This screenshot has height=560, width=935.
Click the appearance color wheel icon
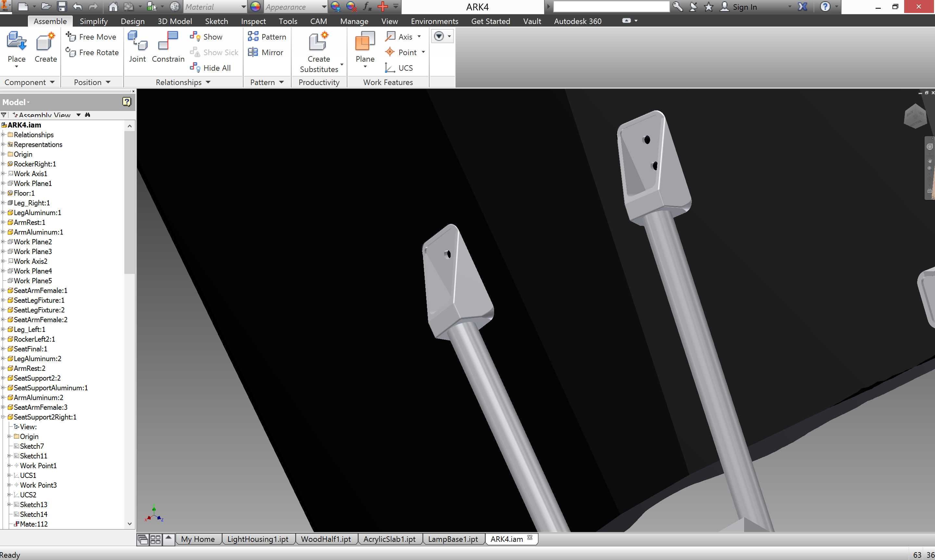click(x=256, y=6)
